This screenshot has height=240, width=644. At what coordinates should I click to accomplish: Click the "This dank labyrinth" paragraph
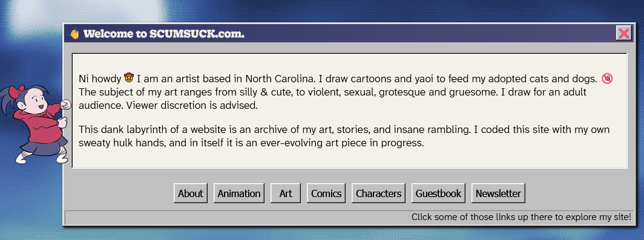pyautogui.click(x=344, y=137)
